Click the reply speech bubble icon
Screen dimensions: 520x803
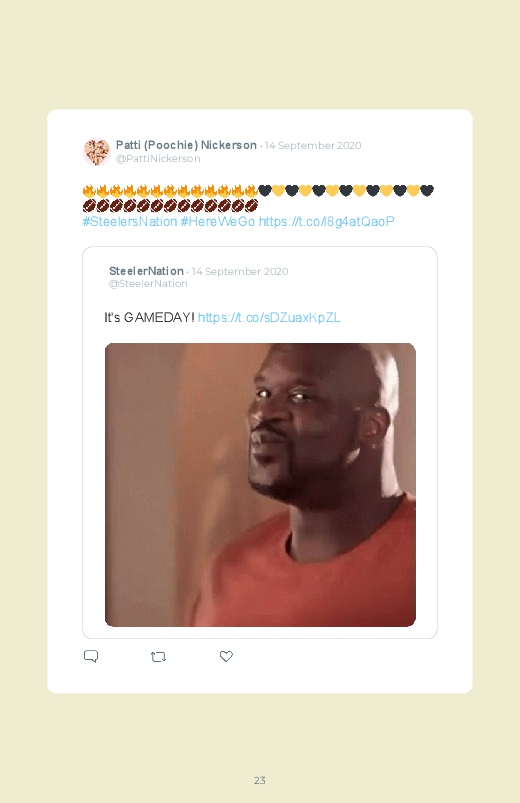91,656
